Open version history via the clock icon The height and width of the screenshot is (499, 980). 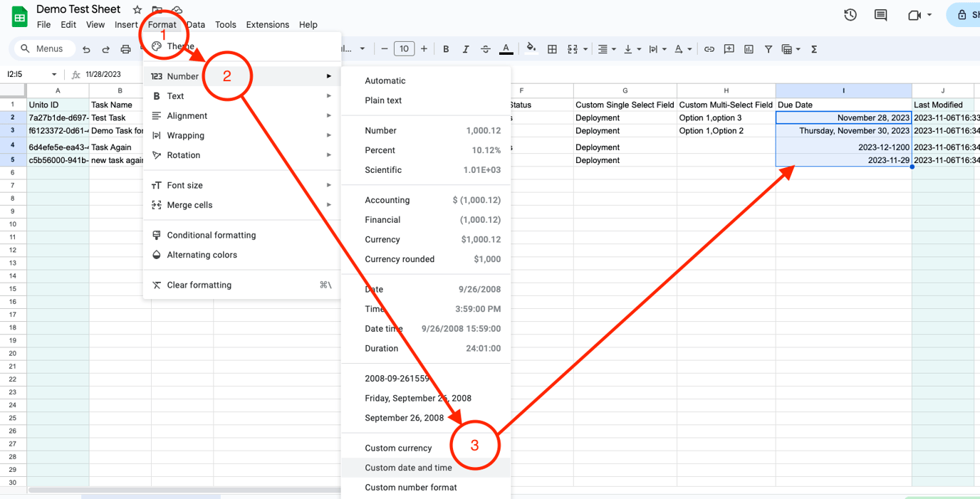point(850,14)
